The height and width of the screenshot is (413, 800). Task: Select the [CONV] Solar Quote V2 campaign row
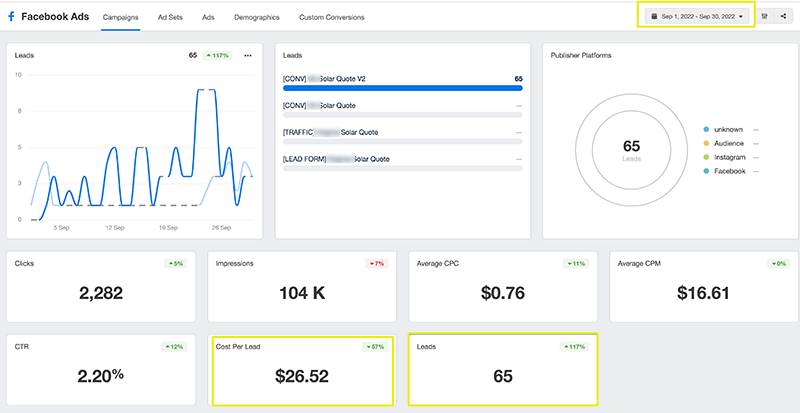tap(403, 83)
